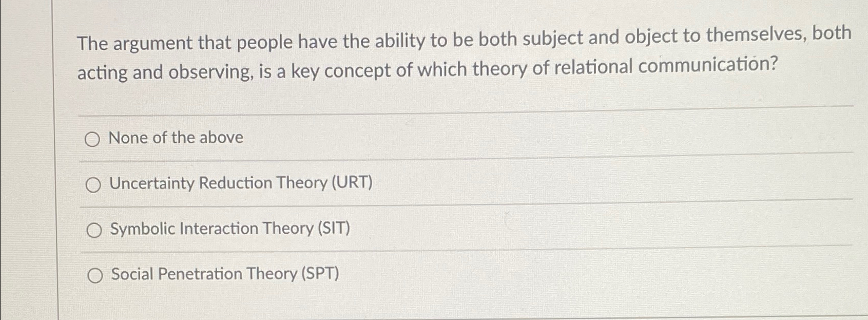Click the "Uncertainty Reduction Theory" answer text

pos(218,184)
